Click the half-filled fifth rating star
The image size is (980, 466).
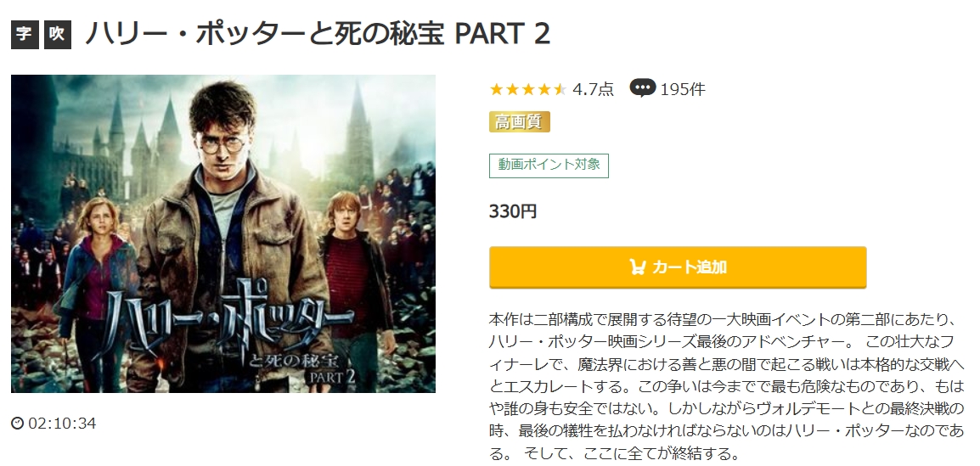point(560,89)
